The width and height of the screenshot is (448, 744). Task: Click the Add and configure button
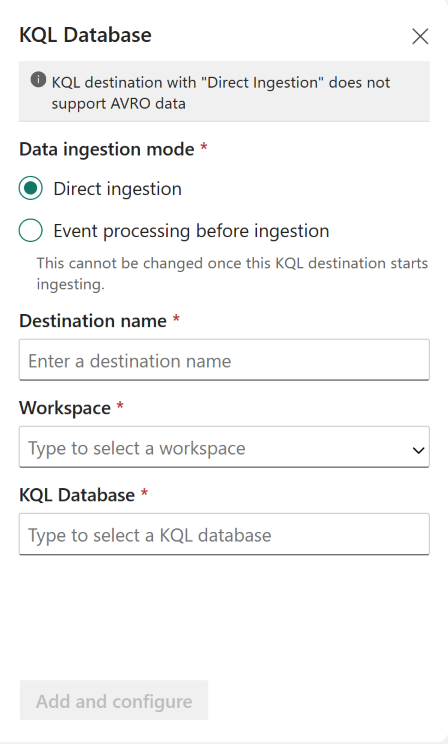click(114, 700)
